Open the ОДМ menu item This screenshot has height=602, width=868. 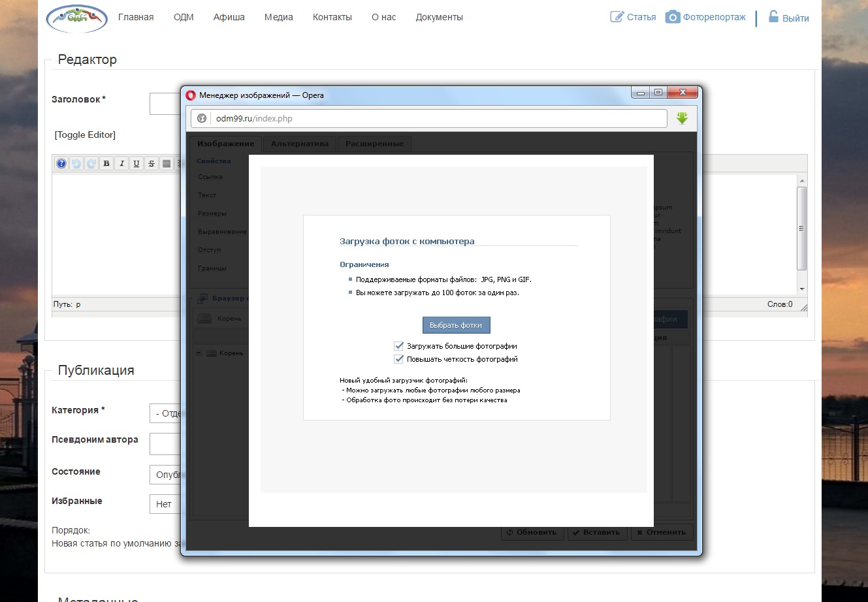click(184, 17)
